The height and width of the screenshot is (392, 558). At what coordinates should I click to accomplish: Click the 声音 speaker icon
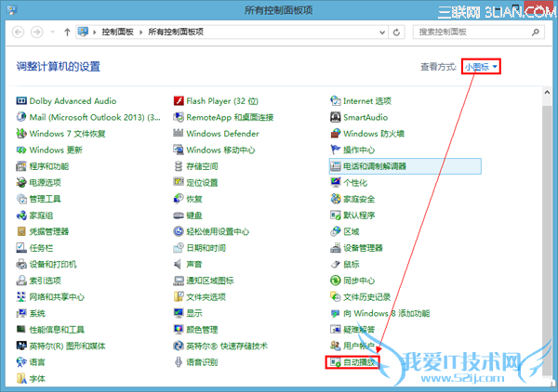(179, 265)
